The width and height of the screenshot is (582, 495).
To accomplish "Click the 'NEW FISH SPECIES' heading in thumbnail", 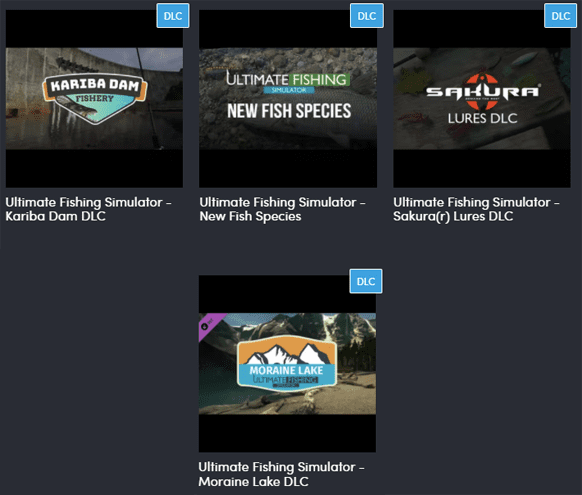I will coord(289,111).
